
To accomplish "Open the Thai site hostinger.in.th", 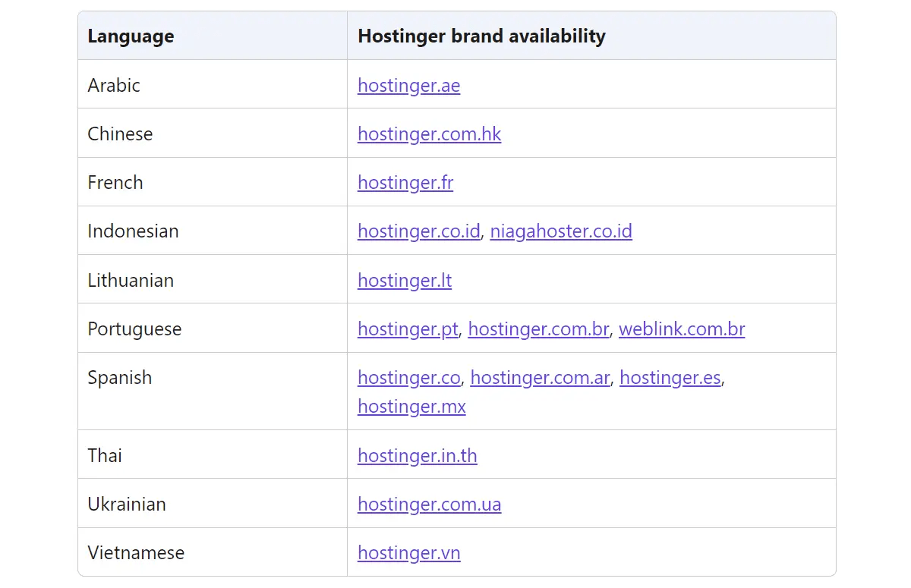I will [417, 456].
